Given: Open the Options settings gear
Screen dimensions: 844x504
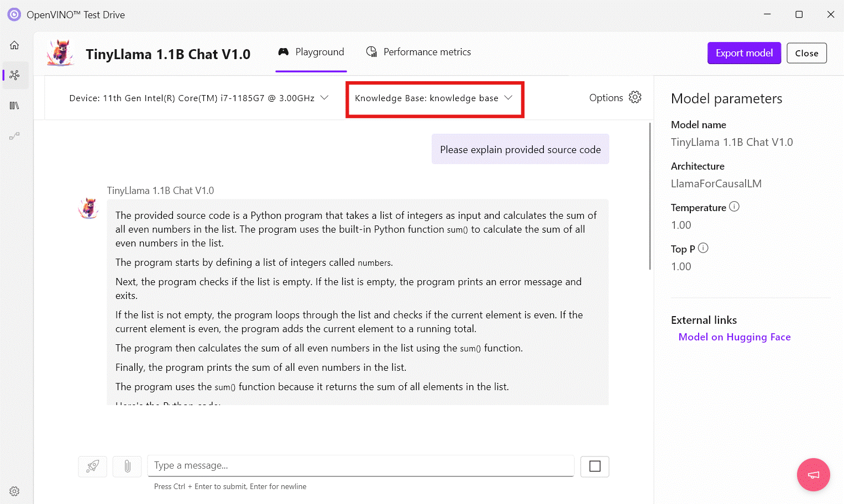Looking at the screenshot, I should pyautogui.click(x=635, y=97).
